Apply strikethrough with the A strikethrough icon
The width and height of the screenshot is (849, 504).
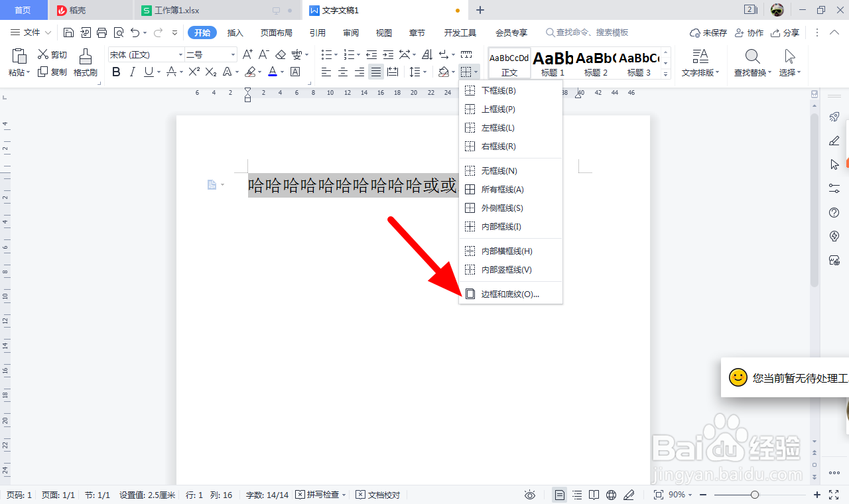point(172,72)
